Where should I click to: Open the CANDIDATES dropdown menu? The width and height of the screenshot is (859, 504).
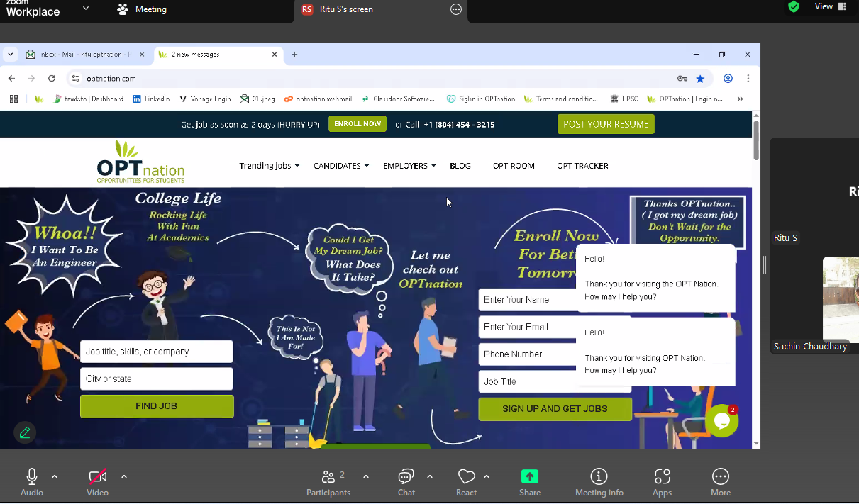pyautogui.click(x=341, y=166)
